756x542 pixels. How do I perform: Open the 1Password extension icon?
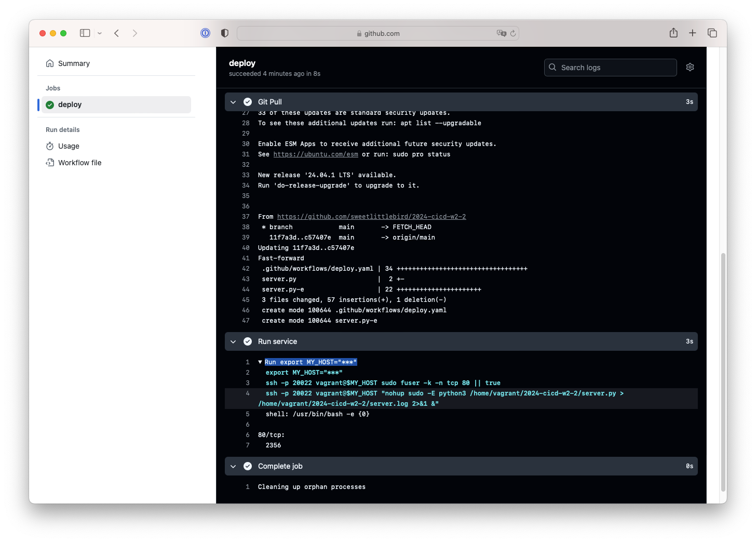206,33
